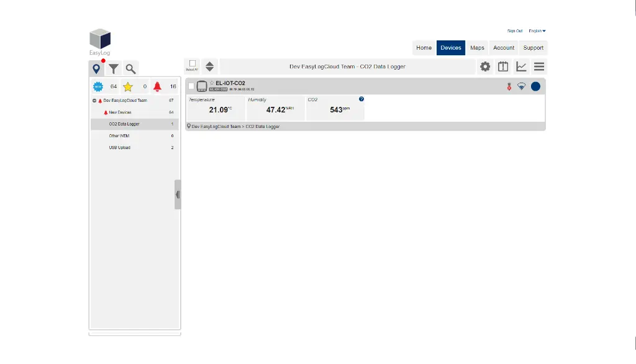Click the header title 'Dev EasyLogCloud Team - CO2 Data Logger'
The height and width of the screenshot is (364, 636).
pos(347,66)
